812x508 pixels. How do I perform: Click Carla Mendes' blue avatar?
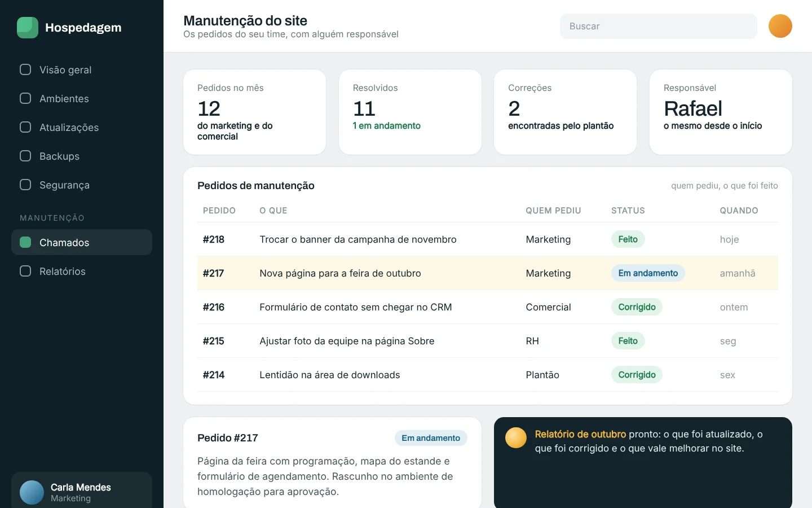pos(32,492)
